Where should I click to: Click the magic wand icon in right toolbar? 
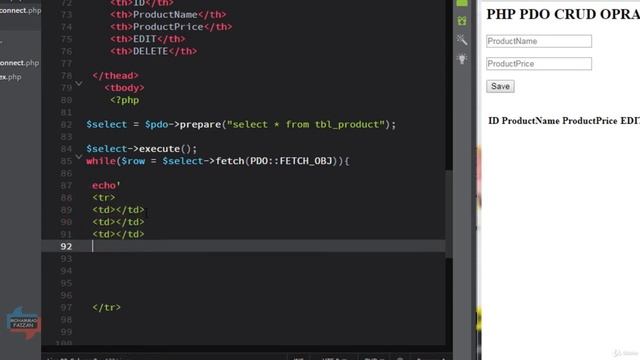click(x=462, y=40)
